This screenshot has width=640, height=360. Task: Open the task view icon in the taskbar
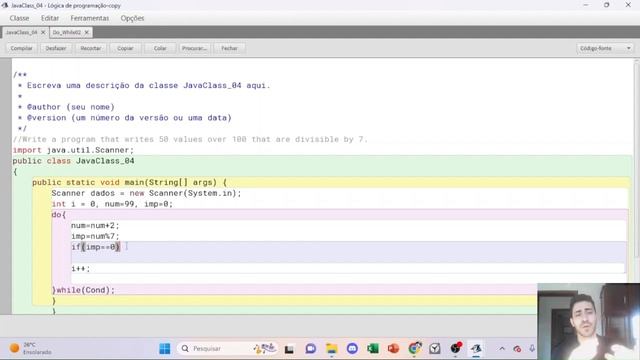coord(289,349)
